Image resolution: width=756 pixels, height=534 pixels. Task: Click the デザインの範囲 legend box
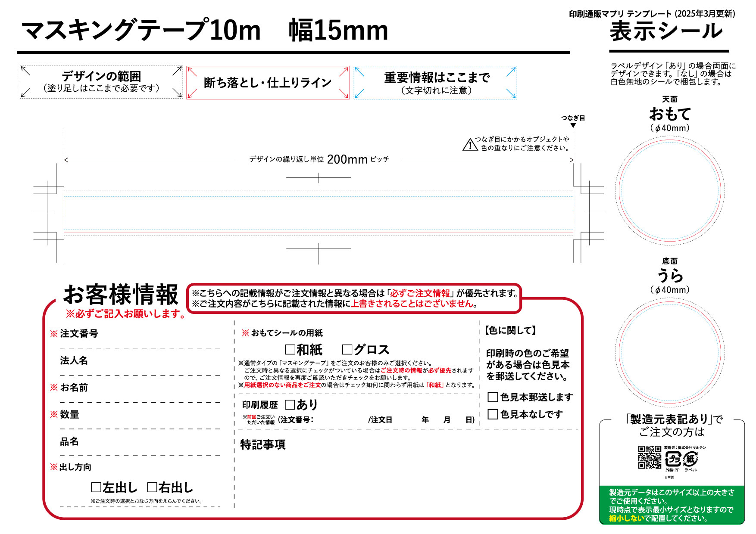(x=101, y=82)
